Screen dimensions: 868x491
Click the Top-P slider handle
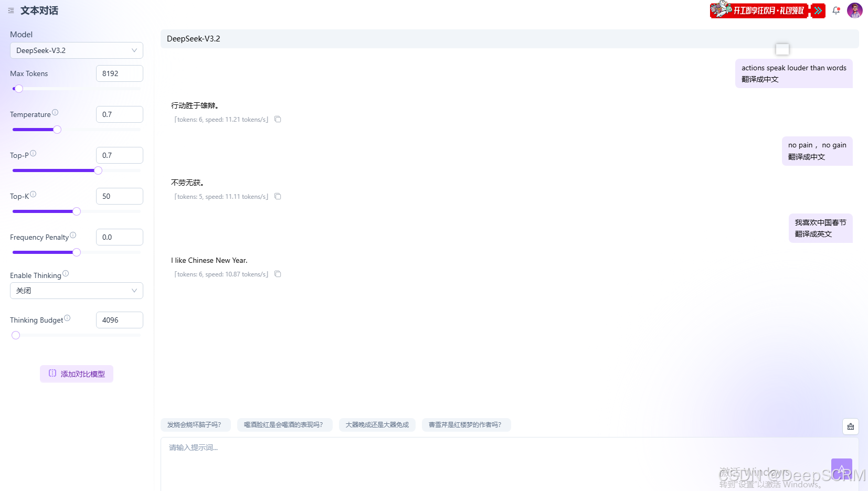98,170
